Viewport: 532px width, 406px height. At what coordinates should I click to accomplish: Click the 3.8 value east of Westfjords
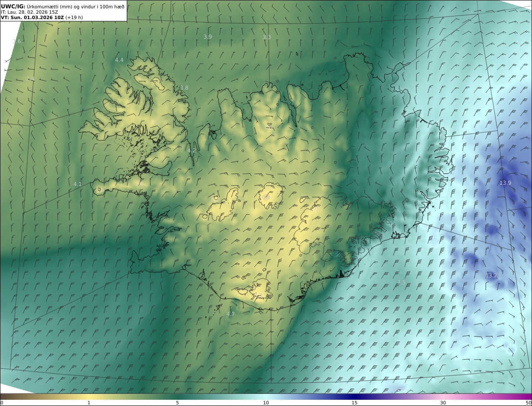click(184, 88)
